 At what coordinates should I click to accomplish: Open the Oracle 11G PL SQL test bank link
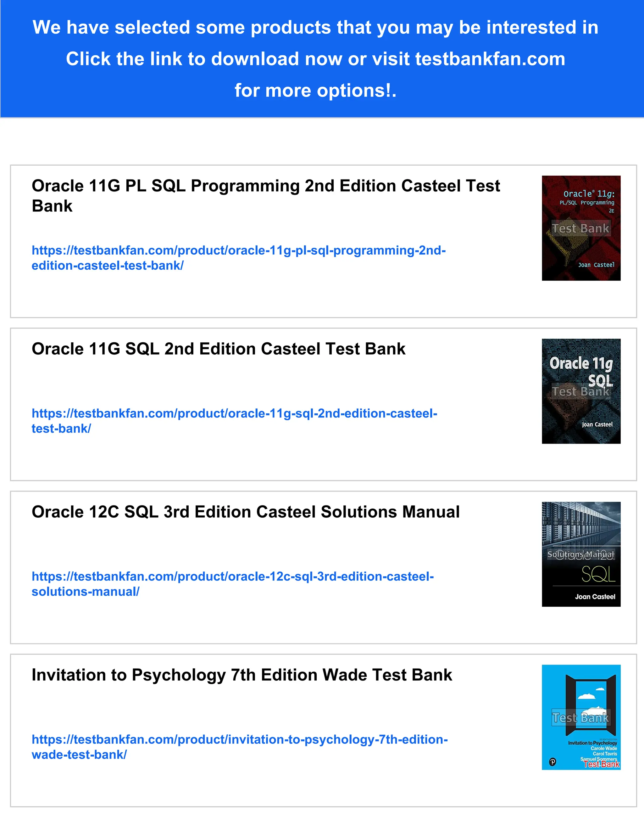click(238, 251)
